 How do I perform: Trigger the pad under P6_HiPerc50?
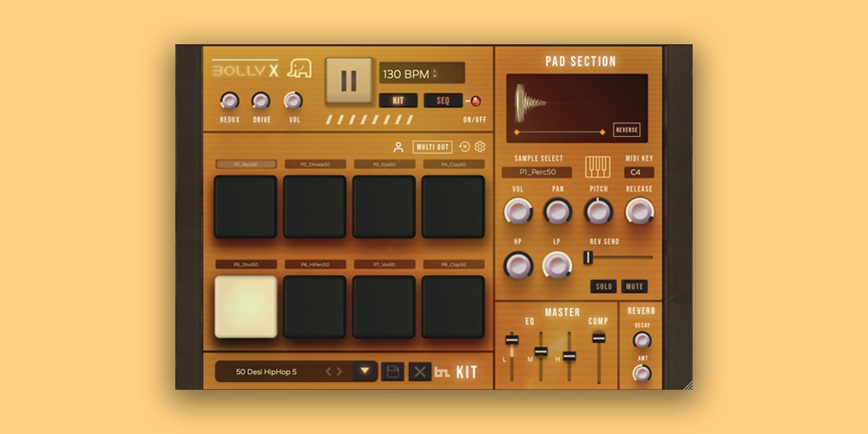point(314,306)
